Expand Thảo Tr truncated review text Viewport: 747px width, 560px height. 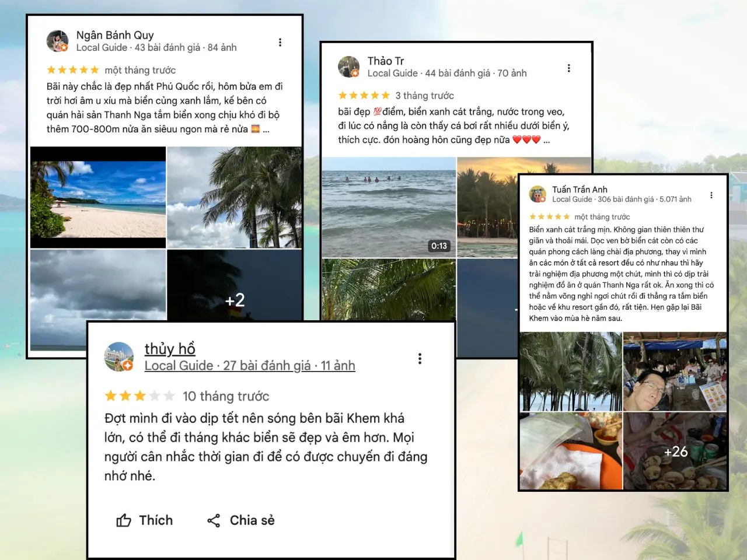[x=546, y=140]
